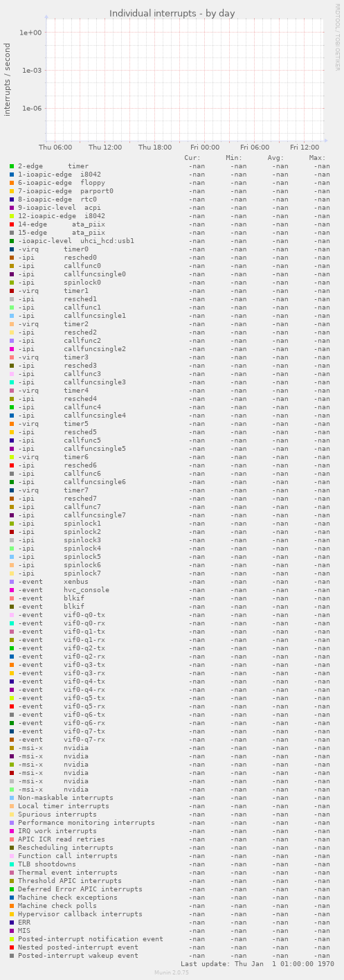Screen dimensions: 344x980
Task: Click the TLB shootdowns color swatch
Action: pyautogui.click(x=12, y=864)
